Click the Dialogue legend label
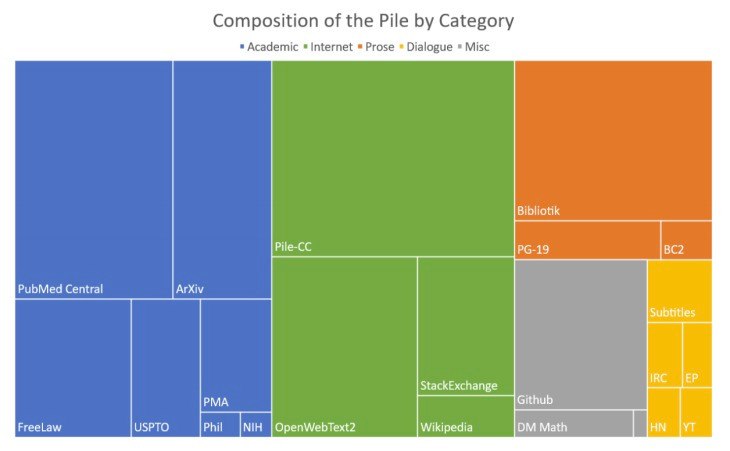The height and width of the screenshot is (451, 730). coord(432,47)
